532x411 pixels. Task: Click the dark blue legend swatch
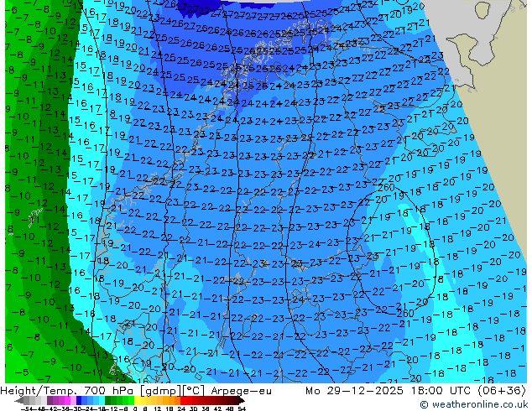point(79,401)
